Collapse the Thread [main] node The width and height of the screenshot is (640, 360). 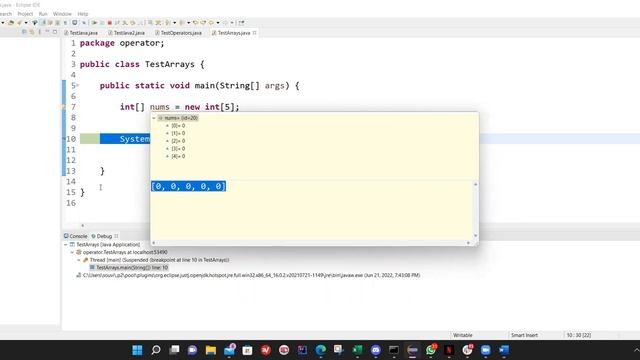79,260
